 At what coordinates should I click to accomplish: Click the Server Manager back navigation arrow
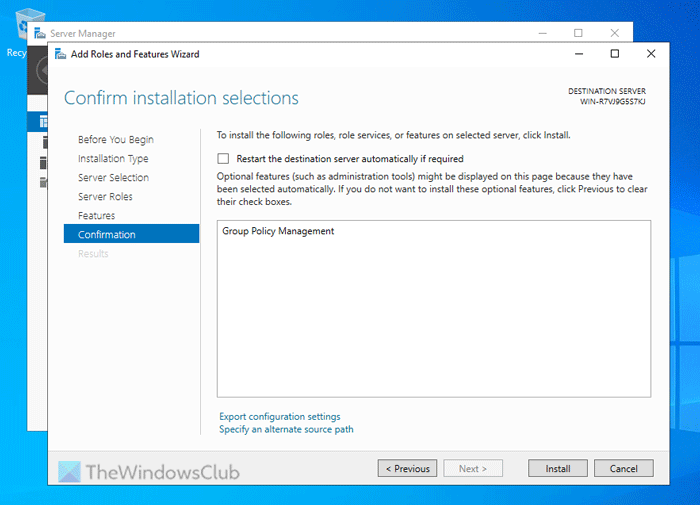pos(42,71)
